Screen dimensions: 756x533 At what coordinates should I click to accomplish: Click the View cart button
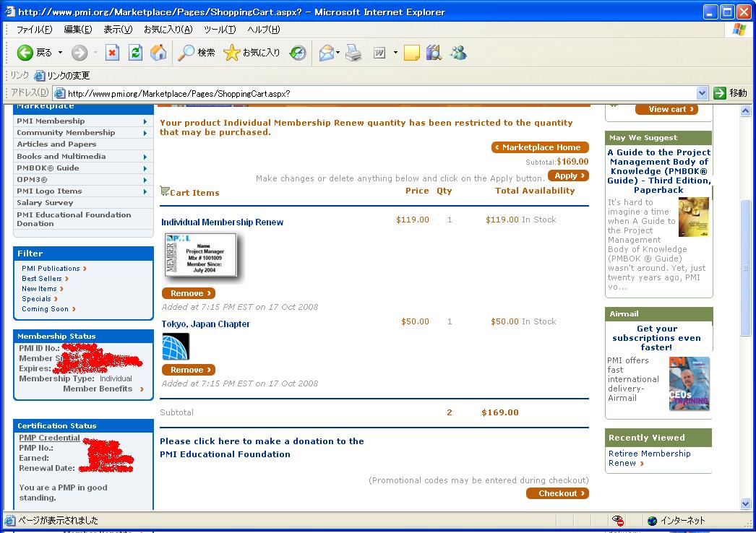pyautogui.click(x=667, y=109)
